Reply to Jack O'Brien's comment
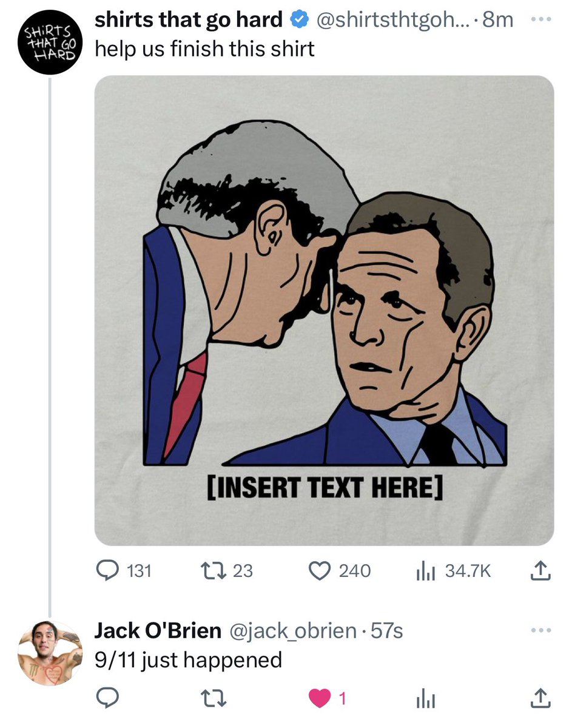 [108, 699]
